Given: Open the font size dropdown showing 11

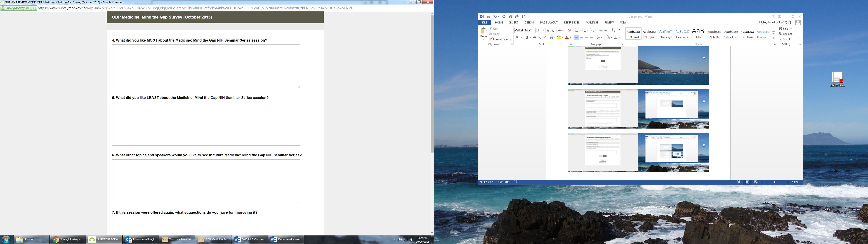Looking at the screenshot, I should tap(544, 30).
